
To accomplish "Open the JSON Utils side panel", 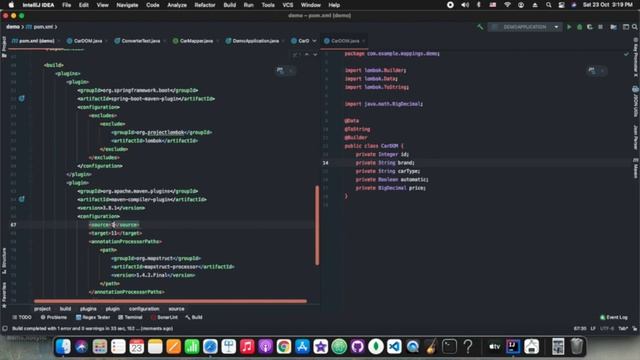I will point(636,101).
